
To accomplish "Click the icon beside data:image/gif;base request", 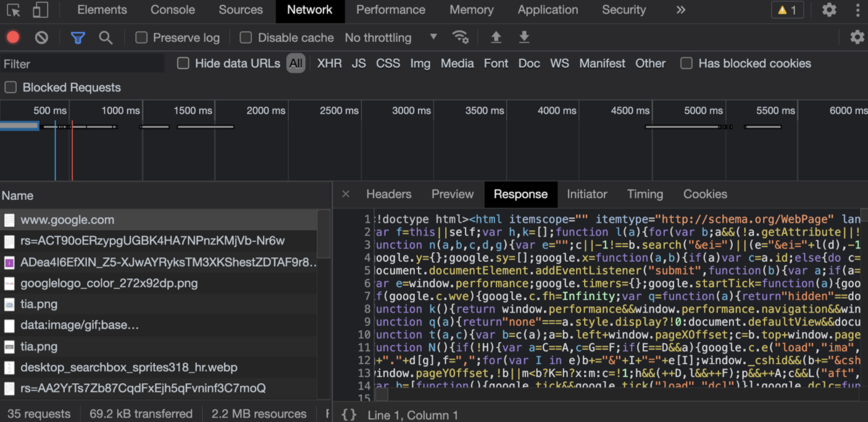I will click(9, 325).
